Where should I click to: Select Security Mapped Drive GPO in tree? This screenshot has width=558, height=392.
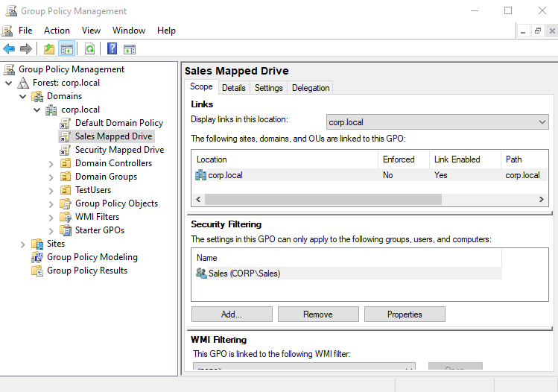tap(119, 150)
